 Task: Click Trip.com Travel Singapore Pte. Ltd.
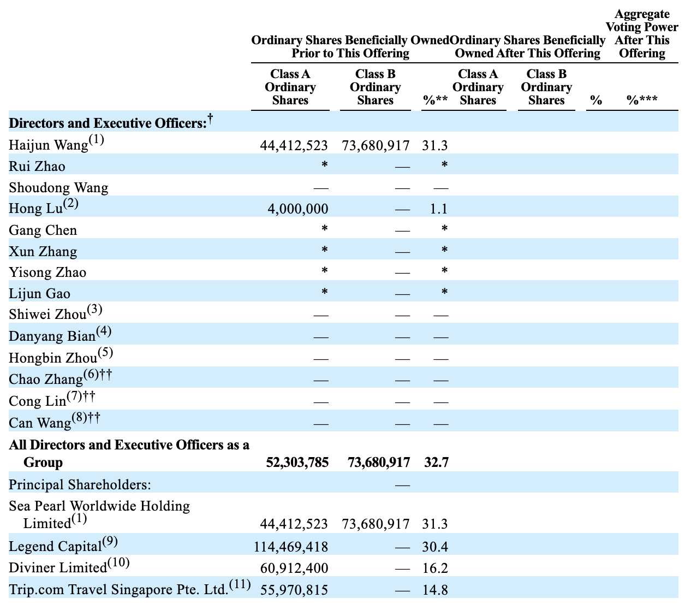118,590
